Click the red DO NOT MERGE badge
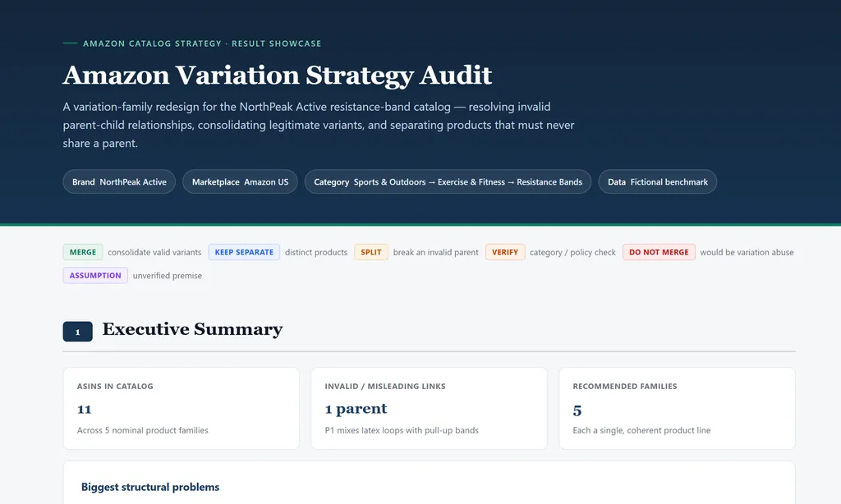Image resolution: width=841 pixels, height=504 pixels. click(659, 252)
